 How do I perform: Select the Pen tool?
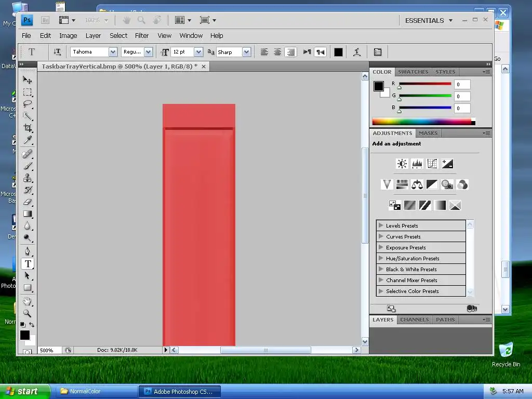click(x=27, y=251)
